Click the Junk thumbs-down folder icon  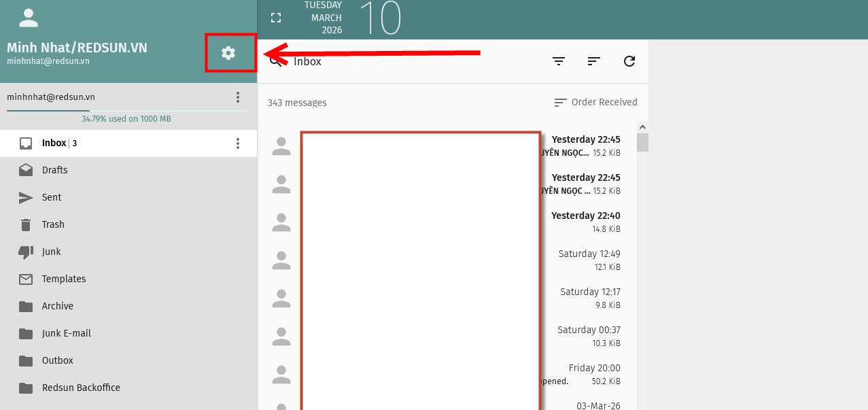26,252
